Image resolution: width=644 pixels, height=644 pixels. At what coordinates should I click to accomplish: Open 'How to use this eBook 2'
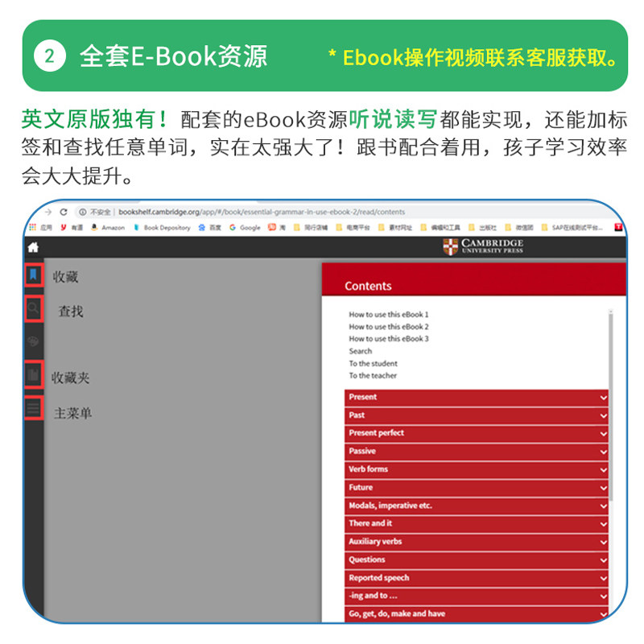click(389, 327)
